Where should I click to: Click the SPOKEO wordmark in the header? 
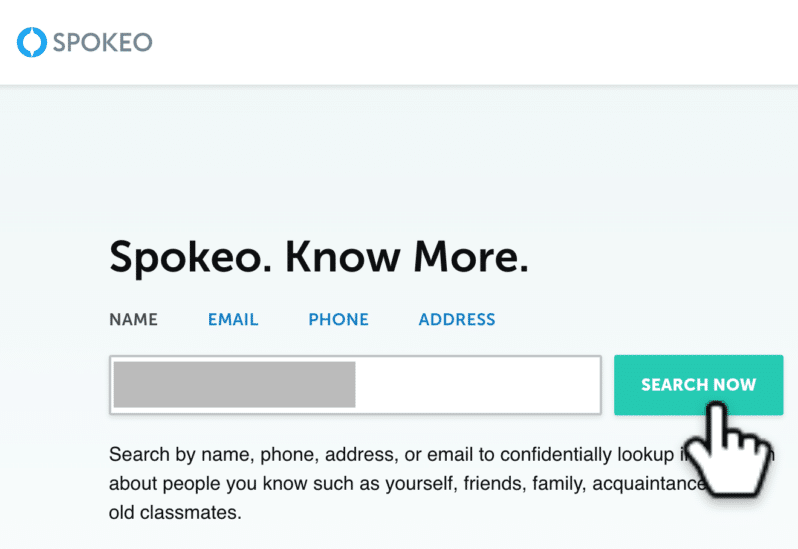(102, 43)
